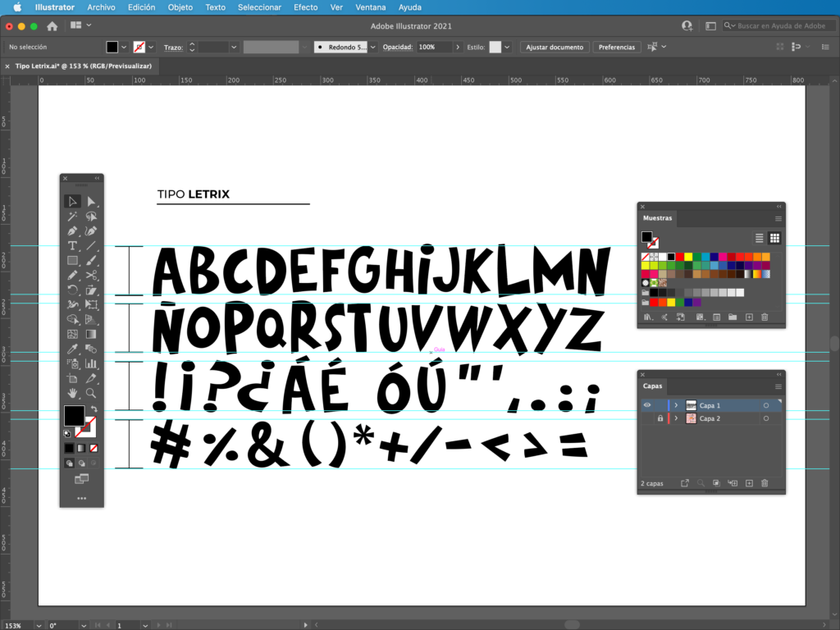
Task: Select the Eyedropper tool
Action: click(x=72, y=349)
